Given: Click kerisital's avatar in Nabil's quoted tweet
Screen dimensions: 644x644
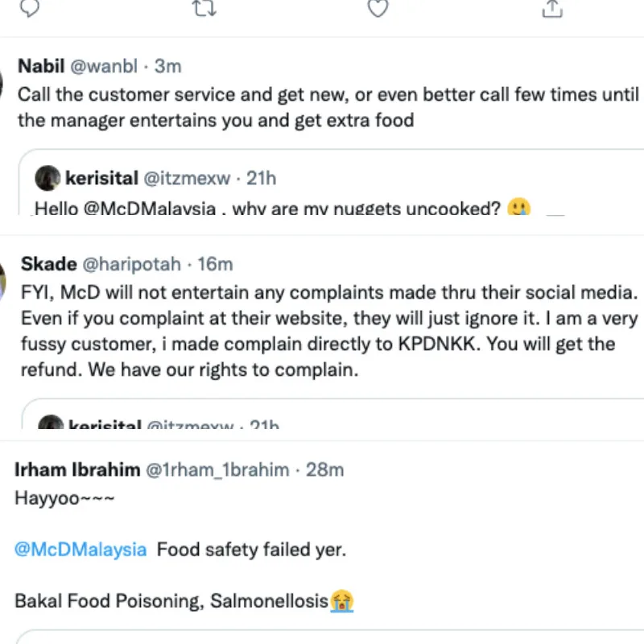Looking at the screenshot, I should click(48, 178).
